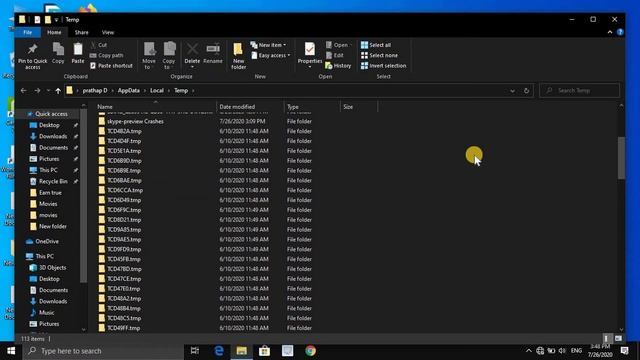This screenshot has height=360, width=640.
Task: Switch to details view in the status bar
Action: (x=607, y=338)
